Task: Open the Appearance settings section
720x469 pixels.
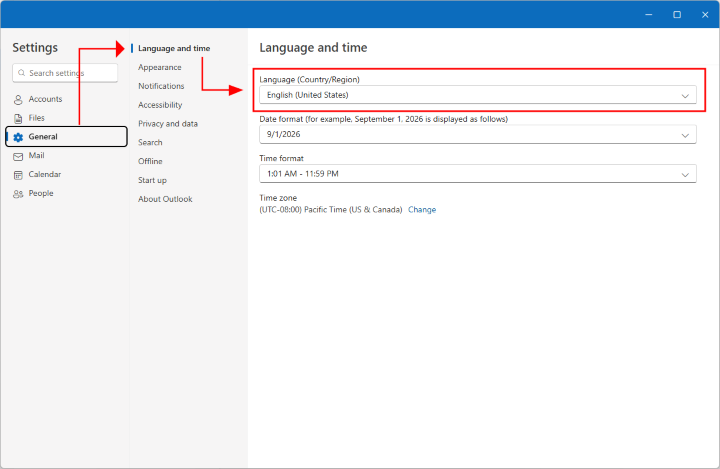Action: coord(160,67)
